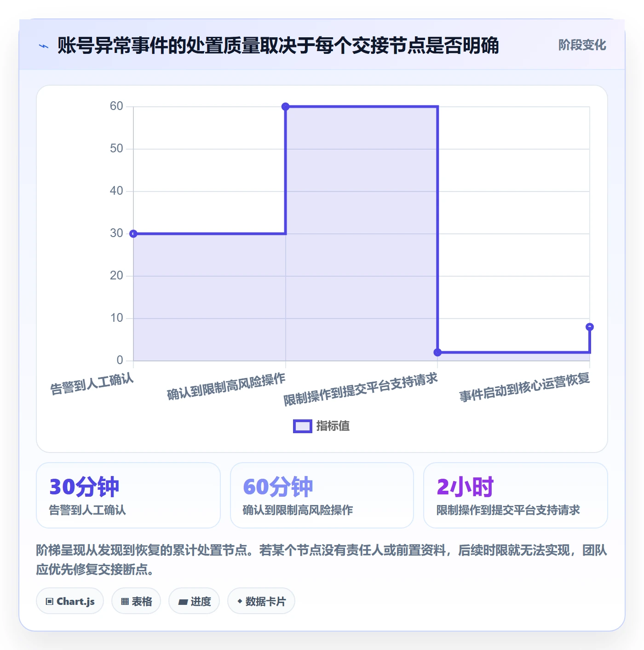Screen dimensions: 644x650
Task: Click the low data point for 限制操作到提交平台支持请求
Action: pos(437,353)
